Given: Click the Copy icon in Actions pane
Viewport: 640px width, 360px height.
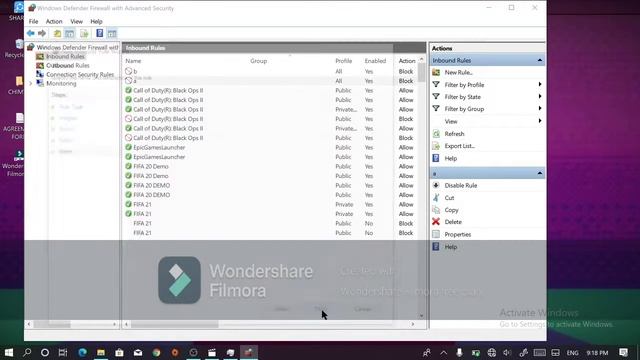Looking at the screenshot, I should point(436,210).
